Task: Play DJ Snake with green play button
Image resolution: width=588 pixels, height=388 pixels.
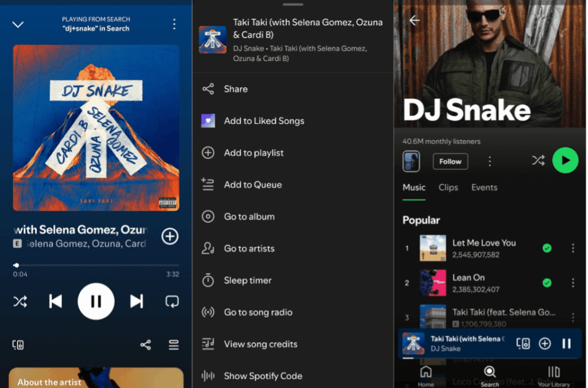Action: (565, 160)
